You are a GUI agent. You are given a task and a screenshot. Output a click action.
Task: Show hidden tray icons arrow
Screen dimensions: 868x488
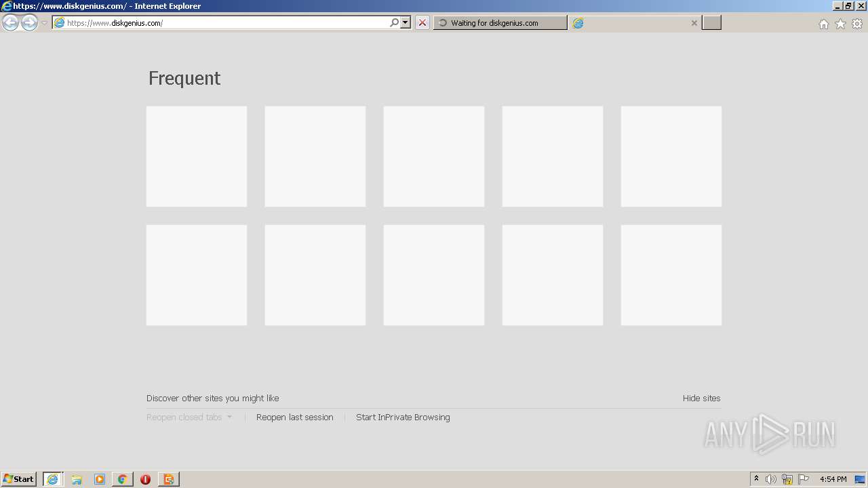pyautogui.click(x=756, y=479)
